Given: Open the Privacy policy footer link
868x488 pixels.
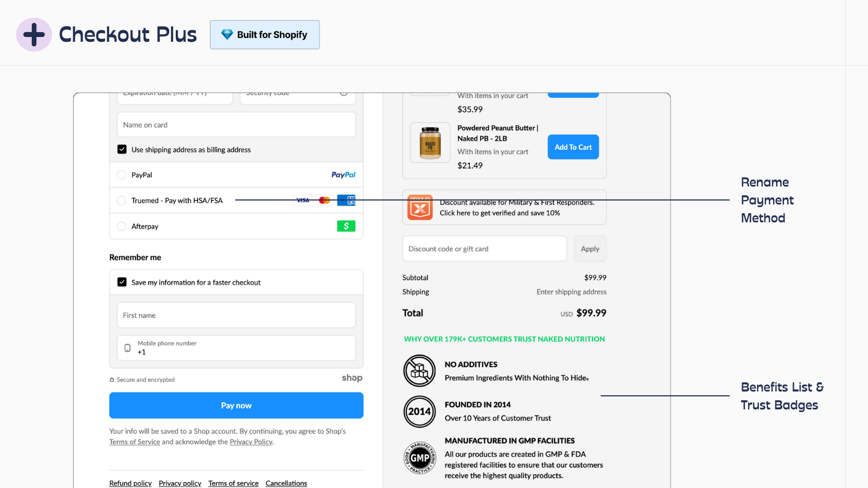Looking at the screenshot, I should tap(180, 483).
